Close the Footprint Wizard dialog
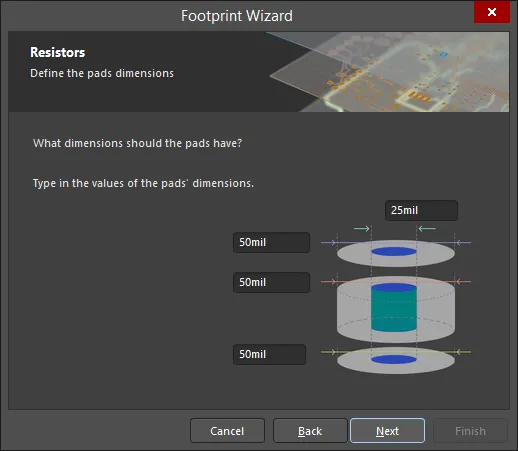518x451 pixels. [x=492, y=12]
